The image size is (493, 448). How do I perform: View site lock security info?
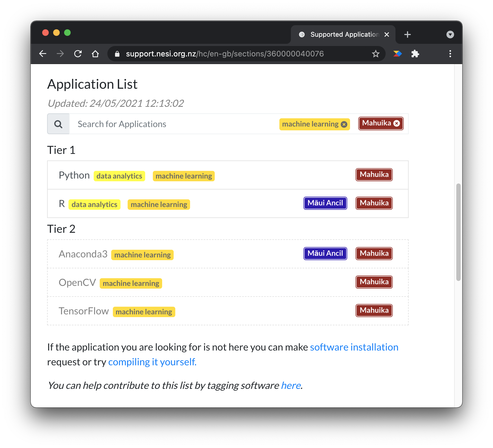pyautogui.click(x=117, y=54)
